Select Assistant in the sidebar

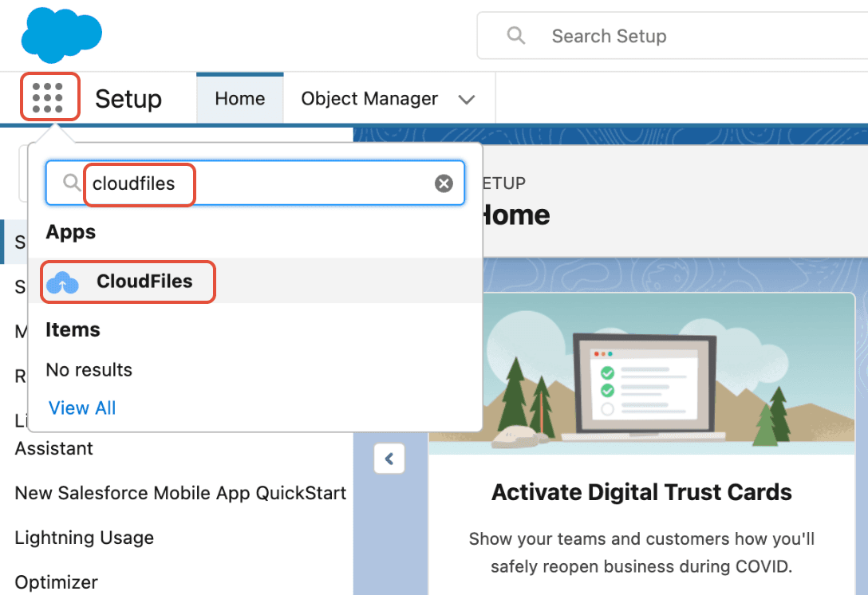[53, 448]
